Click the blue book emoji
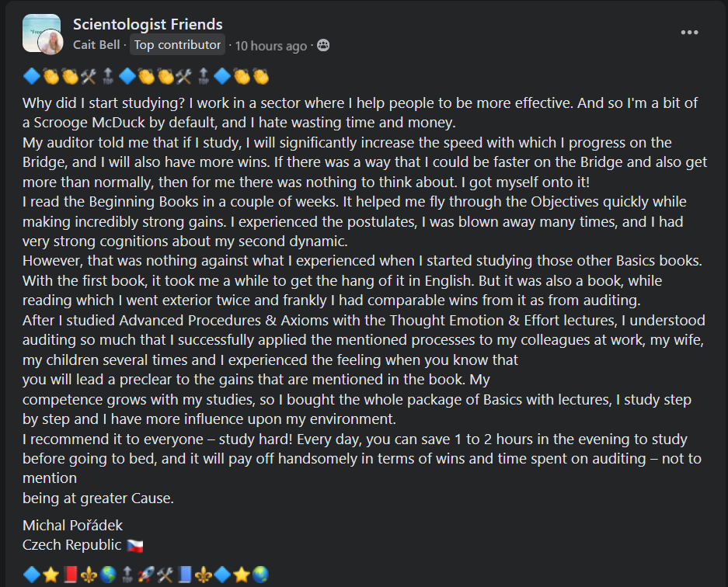Screen dimensions: 728x587 click(184, 575)
